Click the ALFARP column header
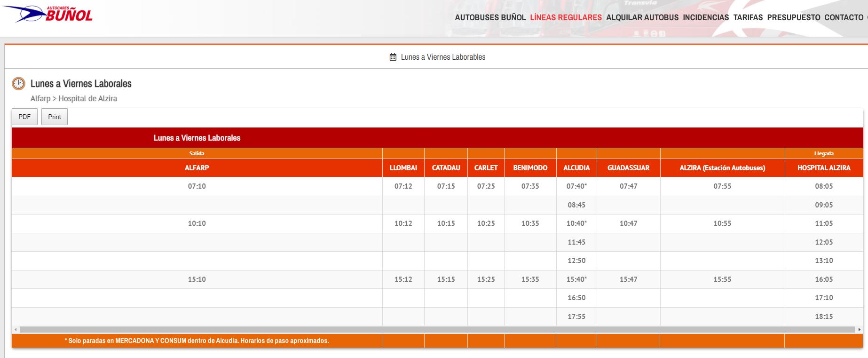The height and width of the screenshot is (358, 868). 197,168
